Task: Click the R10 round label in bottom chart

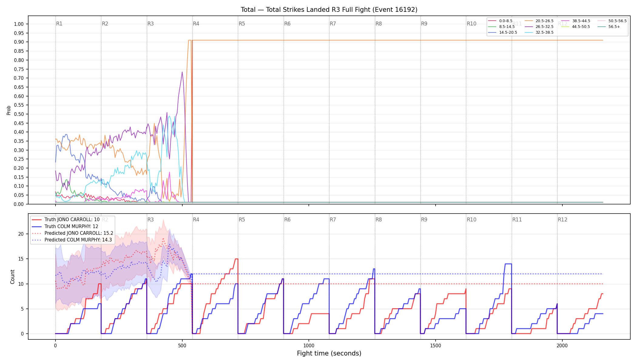Action: [471, 220]
